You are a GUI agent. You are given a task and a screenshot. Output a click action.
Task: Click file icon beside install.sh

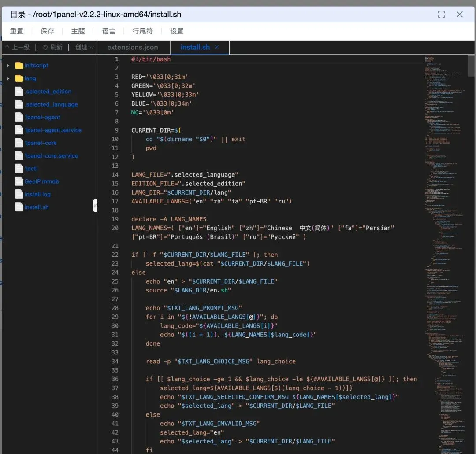[x=19, y=207]
